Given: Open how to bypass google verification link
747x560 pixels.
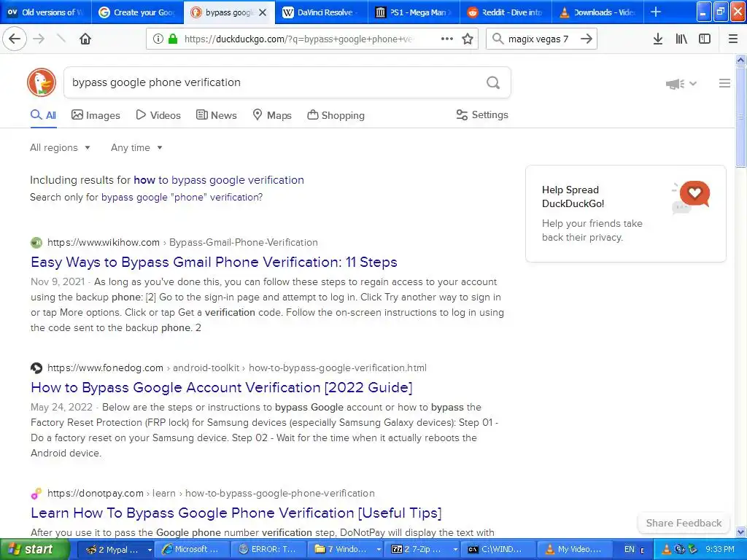Looking at the screenshot, I should click(219, 180).
